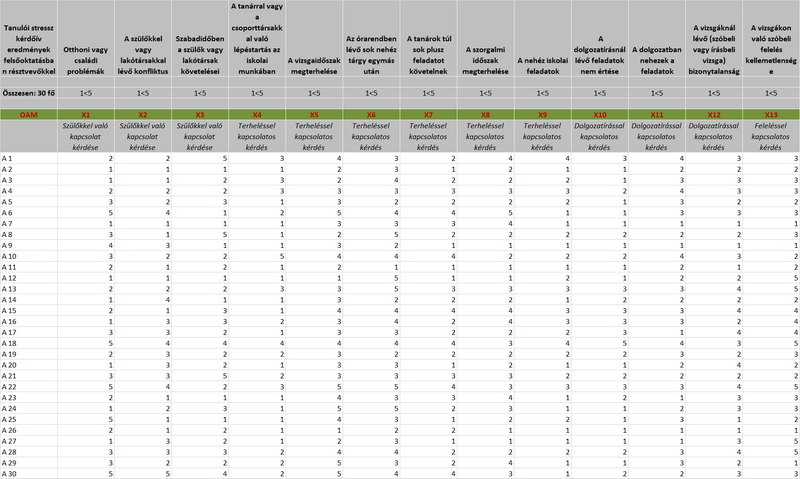Screen dimensions: 800x479
Task: Click row label A 16
Action: click(29, 321)
